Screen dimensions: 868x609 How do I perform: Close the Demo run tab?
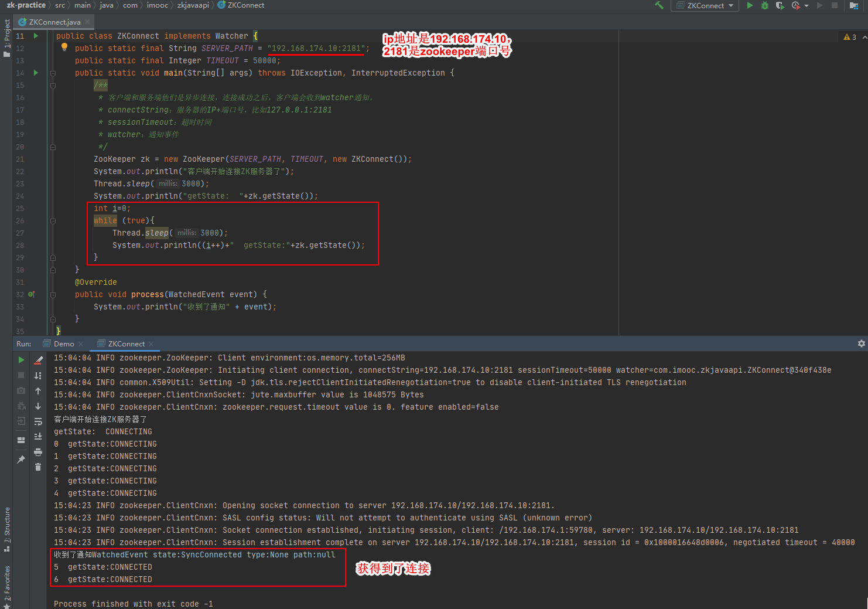click(81, 344)
